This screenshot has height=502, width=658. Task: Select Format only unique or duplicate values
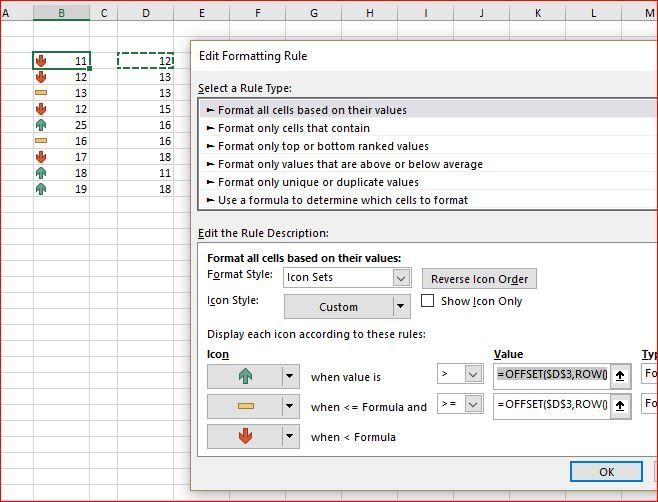pyautogui.click(x=428, y=182)
